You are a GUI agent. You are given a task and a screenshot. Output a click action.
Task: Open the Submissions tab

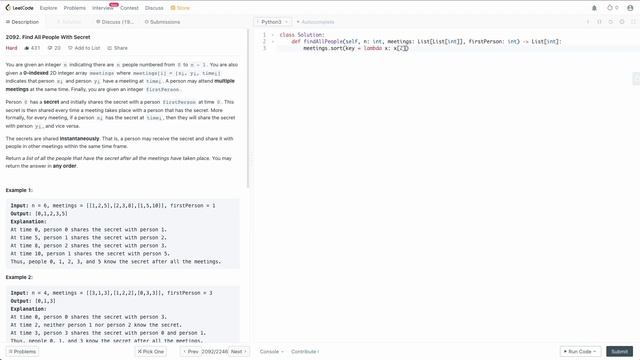coord(162,22)
